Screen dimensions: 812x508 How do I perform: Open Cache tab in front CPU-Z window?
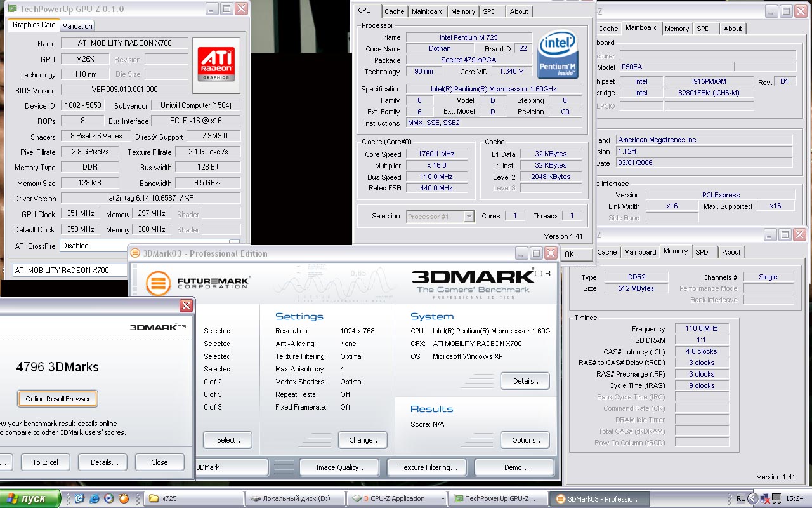(x=394, y=11)
